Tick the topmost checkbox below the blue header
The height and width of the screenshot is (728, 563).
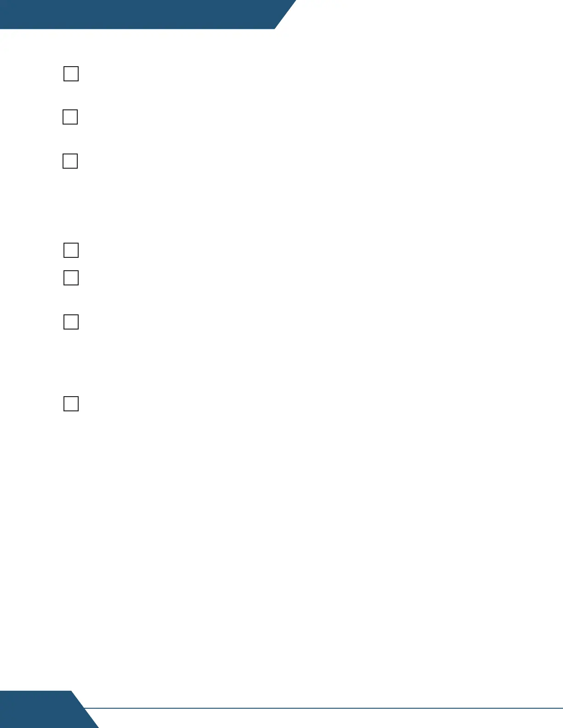point(71,74)
